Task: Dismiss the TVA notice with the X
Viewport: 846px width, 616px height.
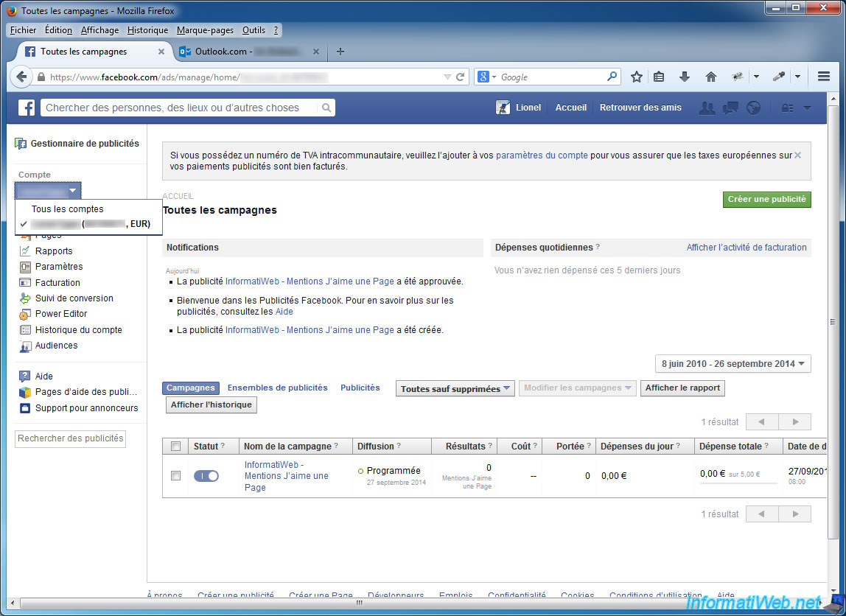Action: click(x=797, y=155)
